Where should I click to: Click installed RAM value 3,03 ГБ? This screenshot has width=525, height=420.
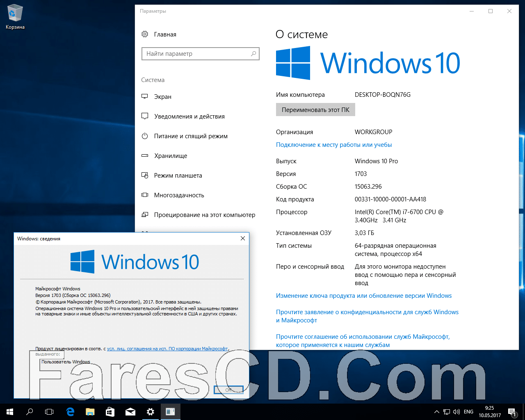(x=365, y=233)
